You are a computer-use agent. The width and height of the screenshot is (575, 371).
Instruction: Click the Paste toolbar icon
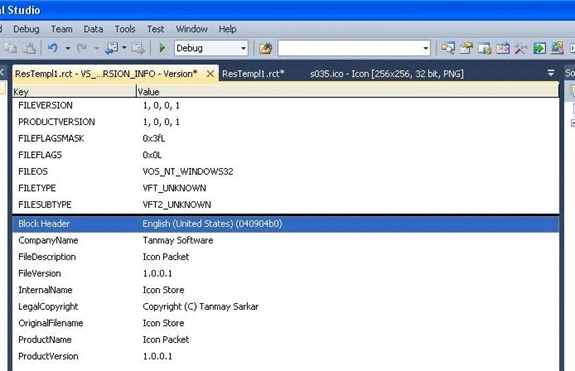pyautogui.click(x=29, y=48)
